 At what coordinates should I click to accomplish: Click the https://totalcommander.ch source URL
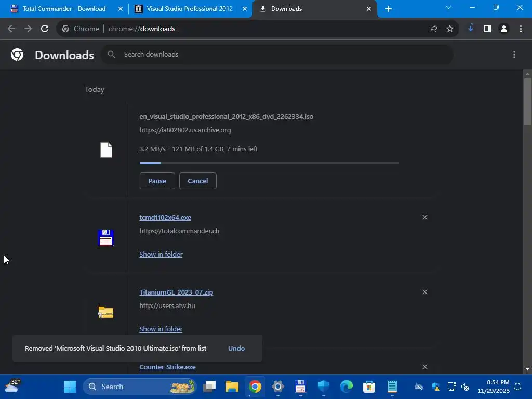pos(179,231)
